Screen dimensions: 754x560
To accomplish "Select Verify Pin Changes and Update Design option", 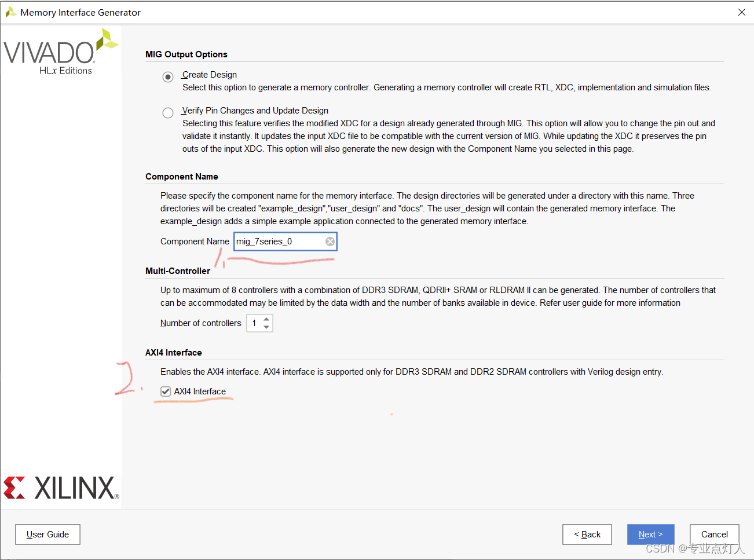I will pyautogui.click(x=168, y=113).
